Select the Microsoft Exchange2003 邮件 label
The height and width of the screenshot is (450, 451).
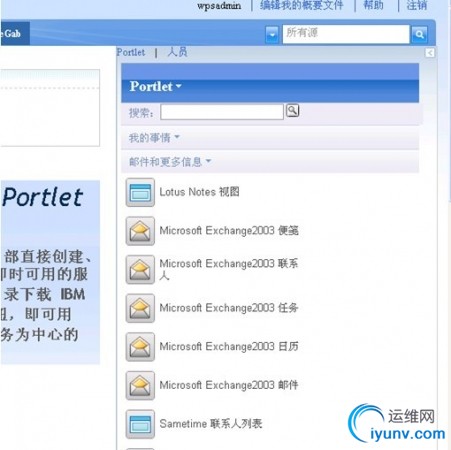(229, 385)
